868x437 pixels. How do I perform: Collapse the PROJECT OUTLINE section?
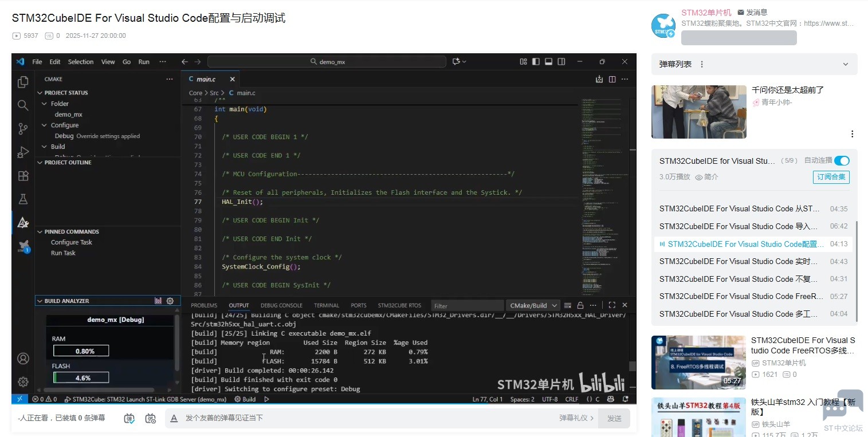(40, 163)
